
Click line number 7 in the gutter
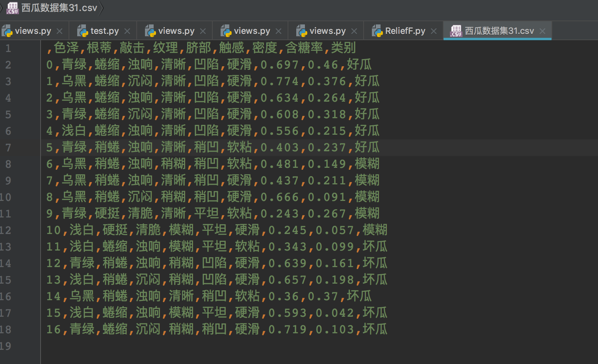point(8,147)
